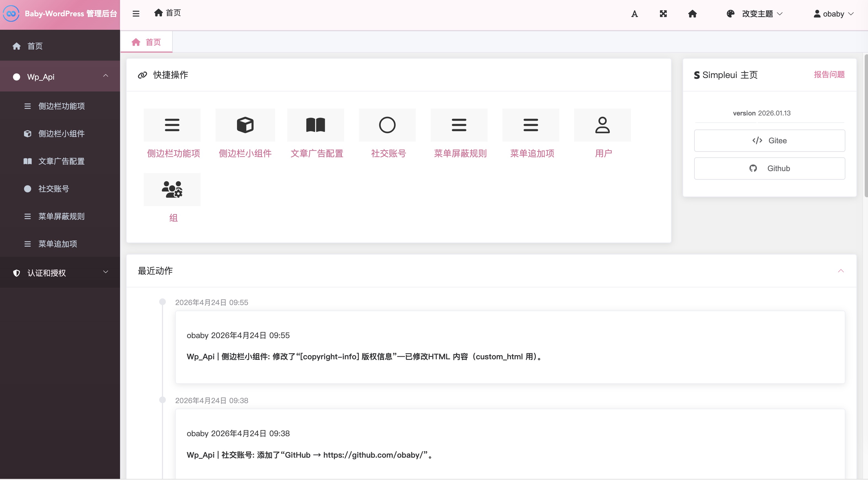Open the 用户 person quick action

(x=602, y=125)
